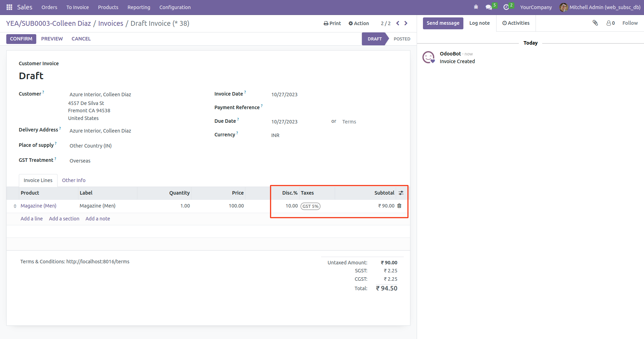
Task: Go to previous record arrow
Action: pos(398,23)
